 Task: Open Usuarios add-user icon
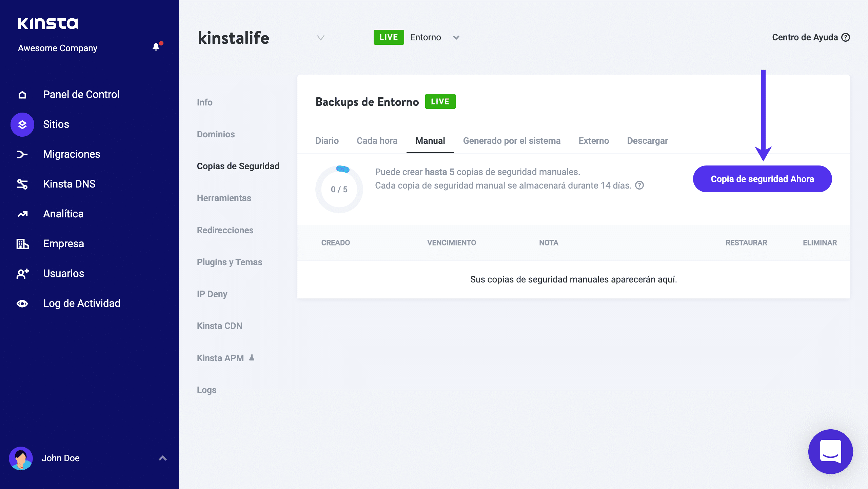pyautogui.click(x=22, y=274)
